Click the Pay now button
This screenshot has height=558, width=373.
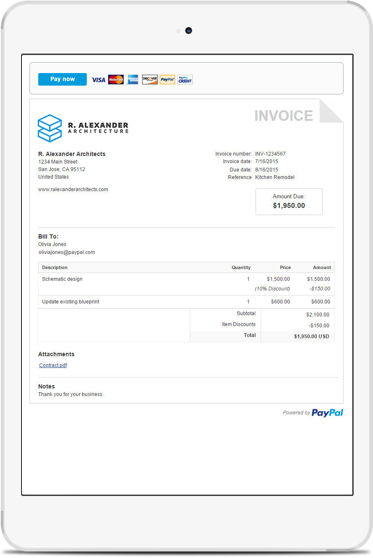tap(62, 79)
